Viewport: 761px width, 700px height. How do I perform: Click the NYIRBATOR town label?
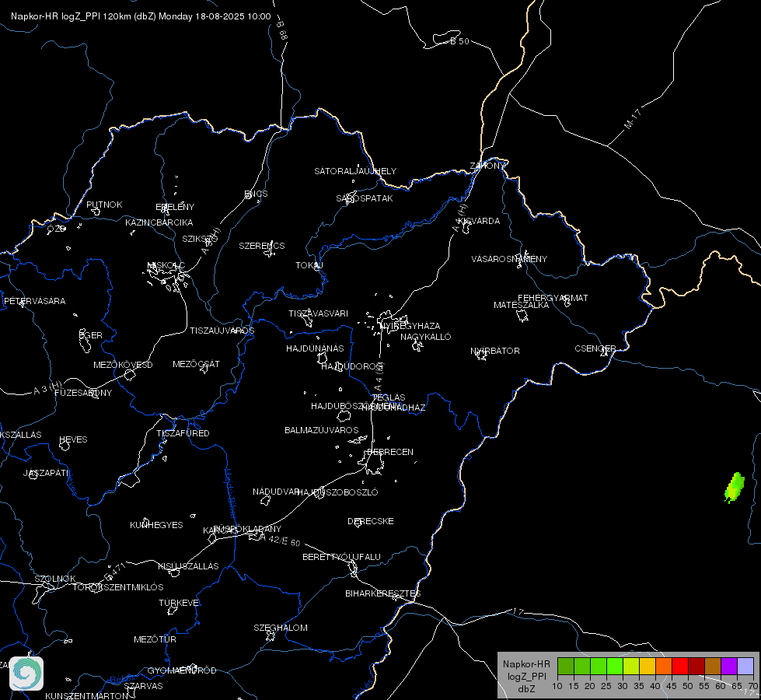click(495, 351)
